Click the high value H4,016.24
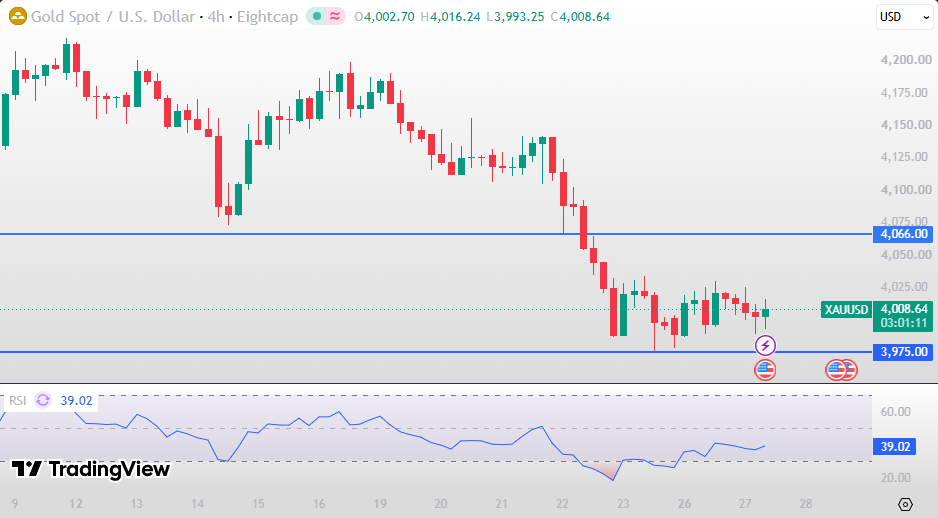The height and width of the screenshot is (518, 938). tap(450, 17)
